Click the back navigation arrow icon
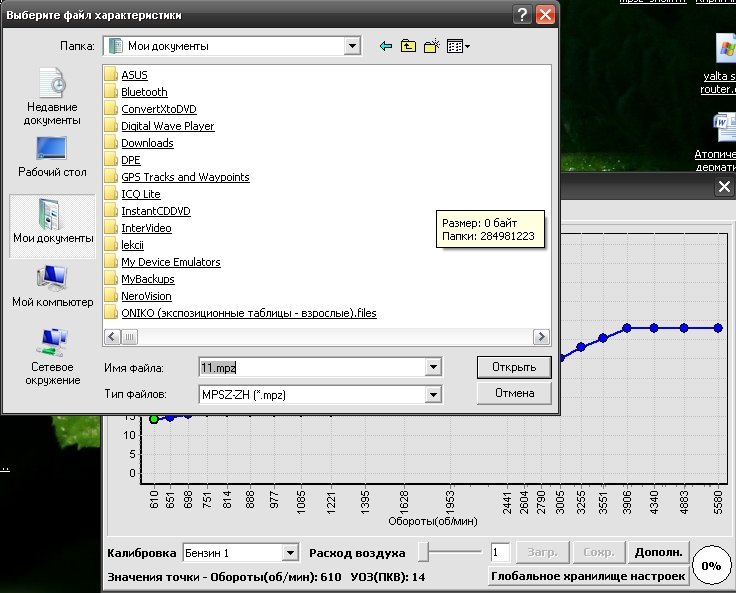 point(385,46)
